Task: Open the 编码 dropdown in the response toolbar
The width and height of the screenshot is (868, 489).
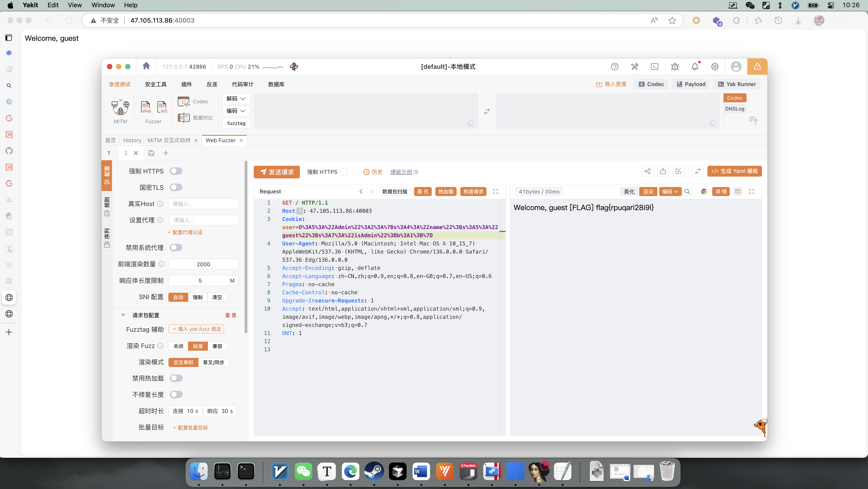Action: pos(670,192)
